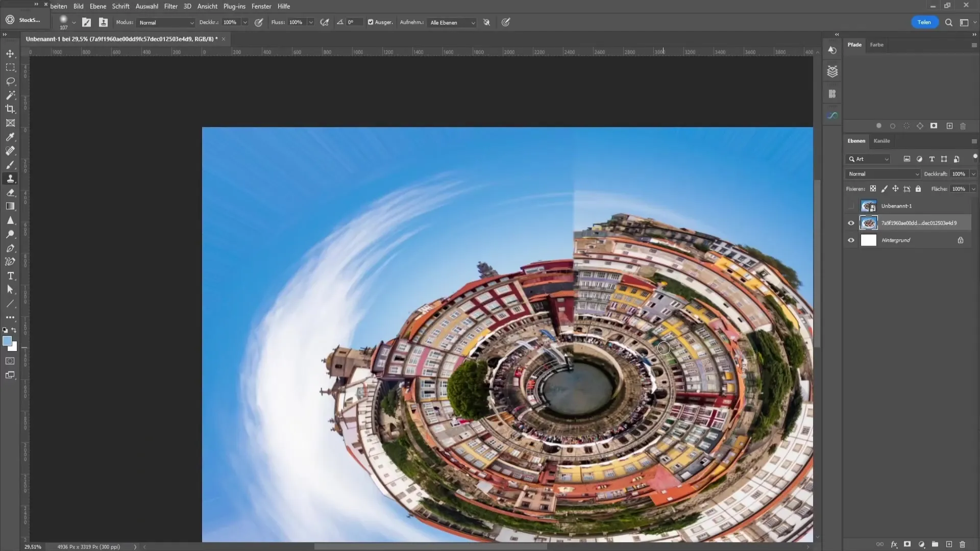Click the Farbe panel tab

876,44
